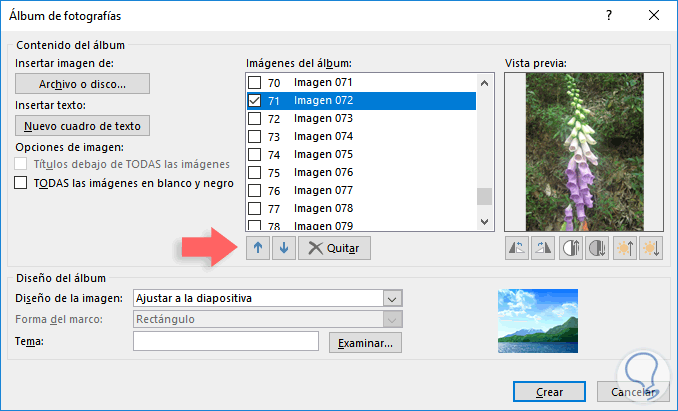
Task: Remove selected image with Quitar
Action: tap(335, 248)
